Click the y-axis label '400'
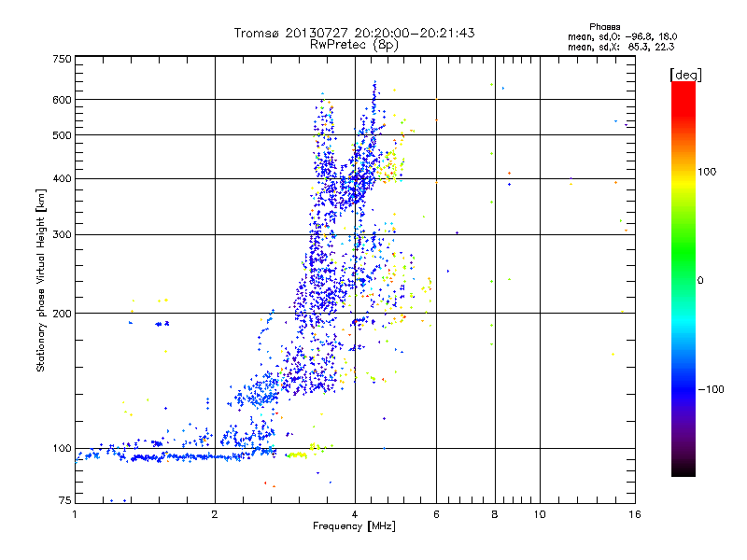 coord(62,179)
